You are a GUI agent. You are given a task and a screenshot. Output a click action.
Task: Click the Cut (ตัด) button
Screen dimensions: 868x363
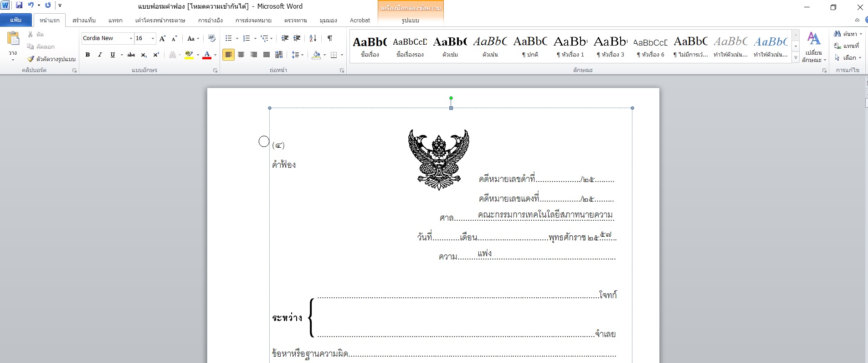pyautogui.click(x=36, y=34)
